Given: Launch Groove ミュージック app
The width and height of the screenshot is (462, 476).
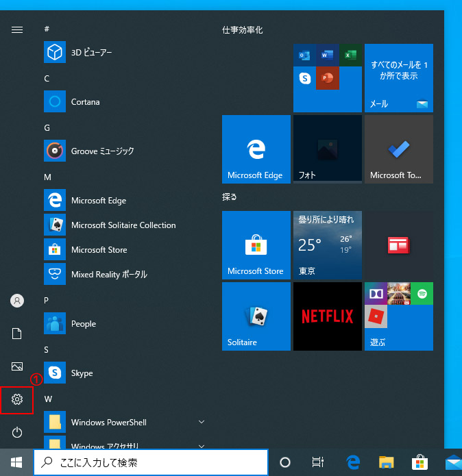Looking at the screenshot, I should coord(125,151).
